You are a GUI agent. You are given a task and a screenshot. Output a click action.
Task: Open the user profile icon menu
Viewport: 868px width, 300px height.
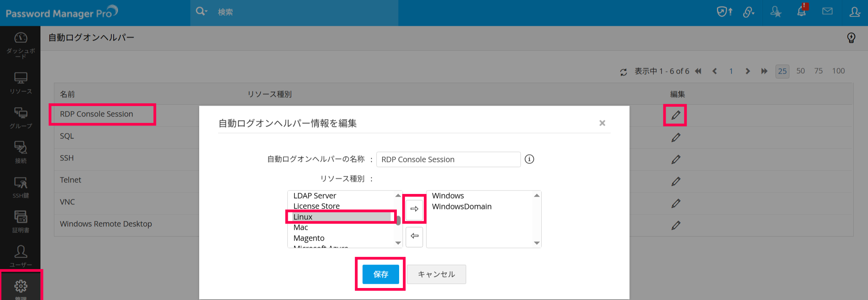click(x=855, y=12)
